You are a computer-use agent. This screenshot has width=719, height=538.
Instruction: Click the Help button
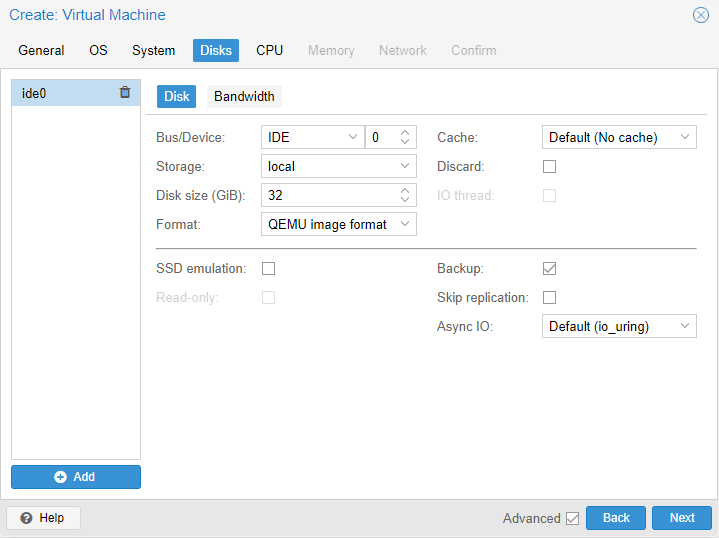point(43,518)
